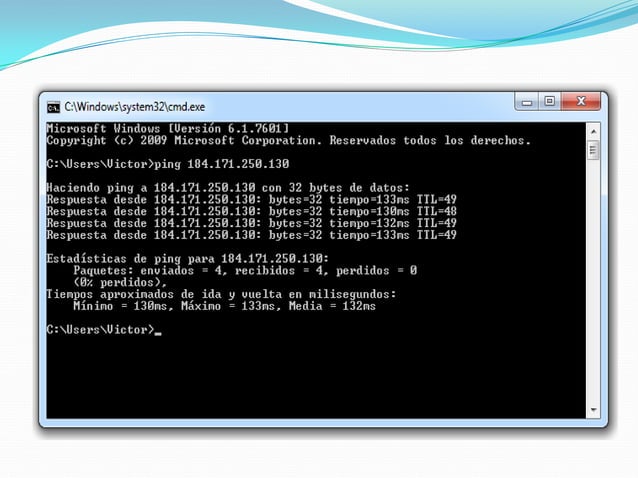Click the vertical scrollbar thumb

pos(593,150)
